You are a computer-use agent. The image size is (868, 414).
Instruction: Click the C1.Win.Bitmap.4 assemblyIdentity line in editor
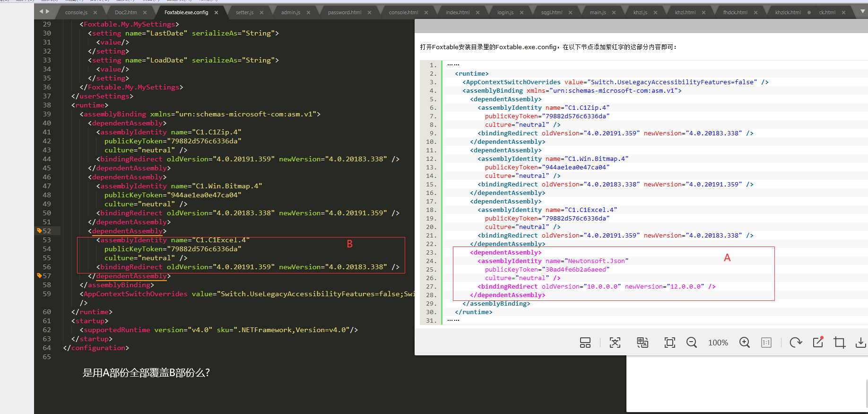point(179,186)
